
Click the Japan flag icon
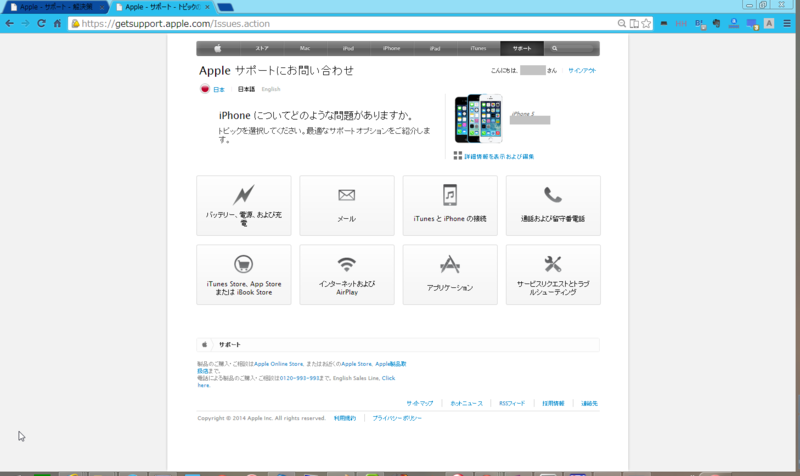(x=205, y=89)
